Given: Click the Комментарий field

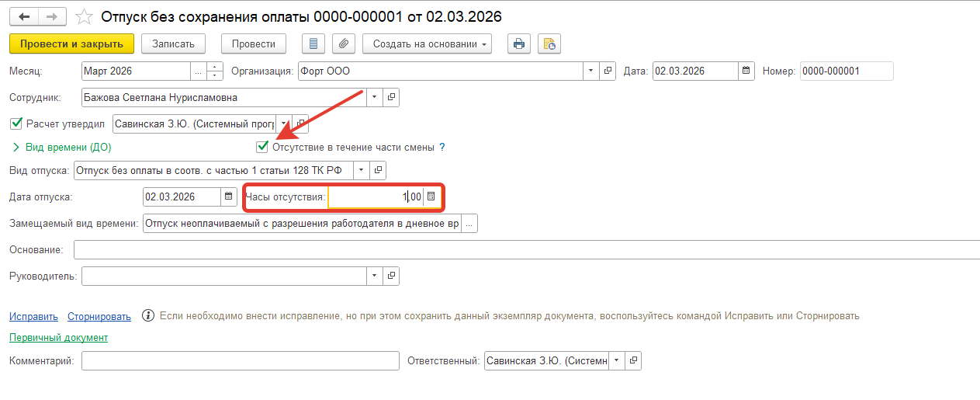Looking at the screenshot, I should pos(240,360).
